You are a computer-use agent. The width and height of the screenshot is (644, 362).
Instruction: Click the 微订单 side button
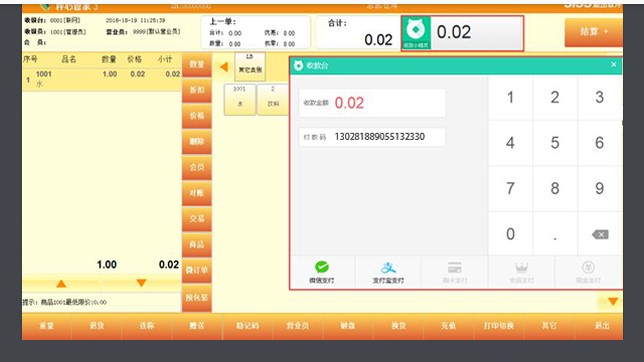[197, 270]
